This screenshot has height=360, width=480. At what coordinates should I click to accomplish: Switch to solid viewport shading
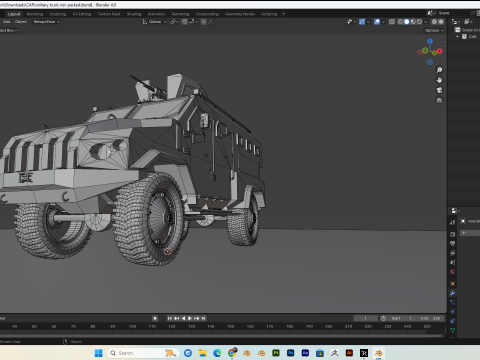tap(407, 22)
